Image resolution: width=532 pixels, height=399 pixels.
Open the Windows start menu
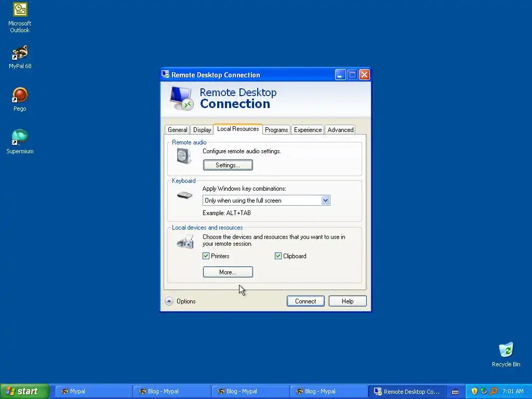[x=24, y=391]
